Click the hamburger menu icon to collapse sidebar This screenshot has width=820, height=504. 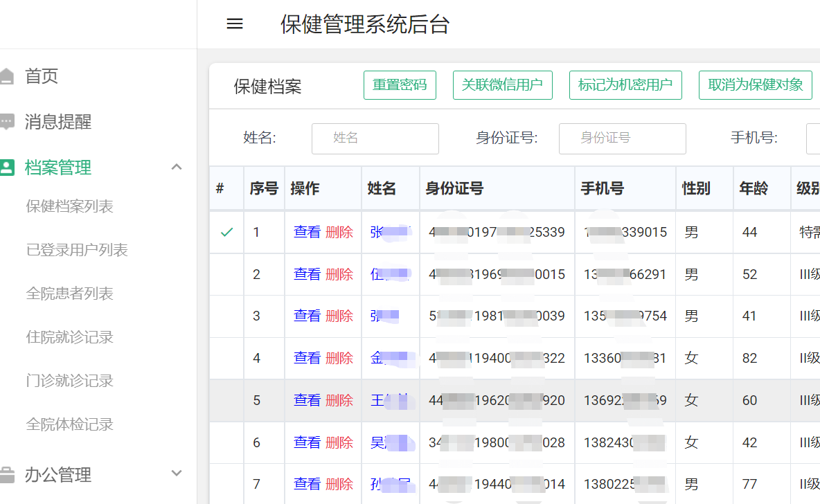pos(235,24)
